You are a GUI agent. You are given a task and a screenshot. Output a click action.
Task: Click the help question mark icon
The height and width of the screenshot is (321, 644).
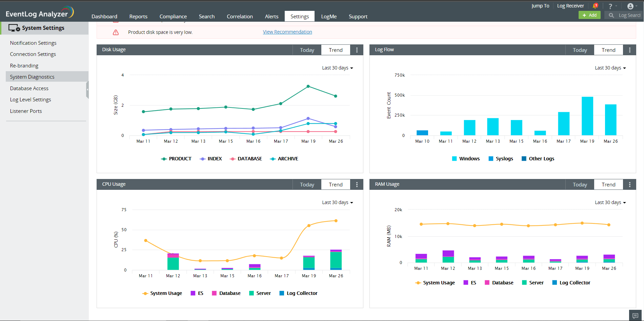tap(610, 6)
